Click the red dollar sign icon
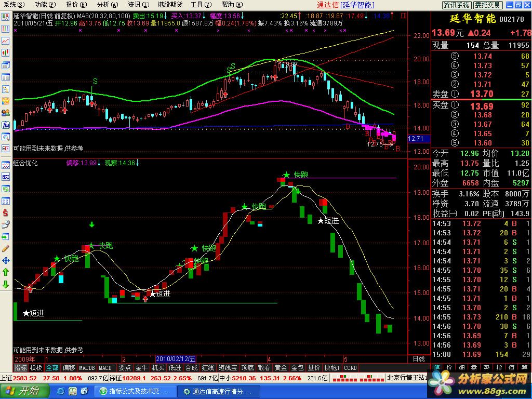This screenshot has height=399, width=532. coord(5,212)
